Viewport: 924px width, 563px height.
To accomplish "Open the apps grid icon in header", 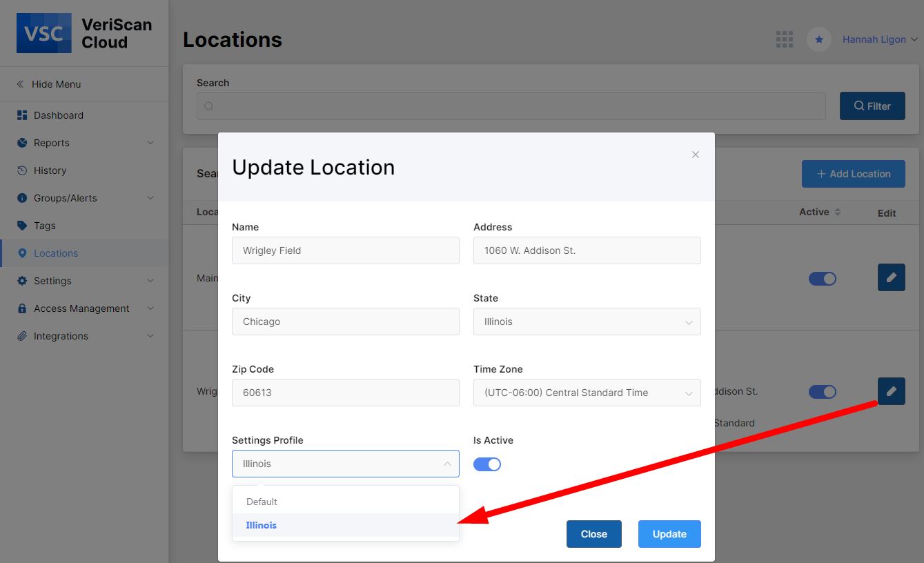I will coord(785,39).
